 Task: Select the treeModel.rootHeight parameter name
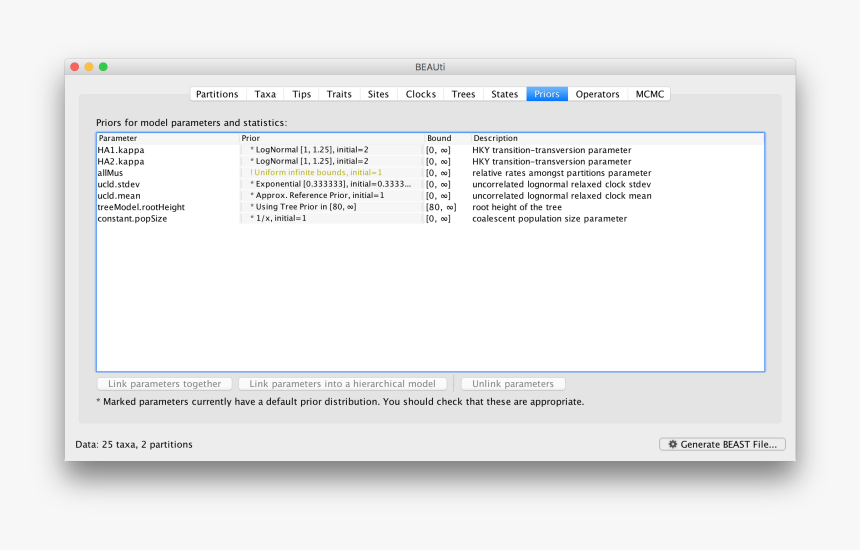tap(141, 207)
